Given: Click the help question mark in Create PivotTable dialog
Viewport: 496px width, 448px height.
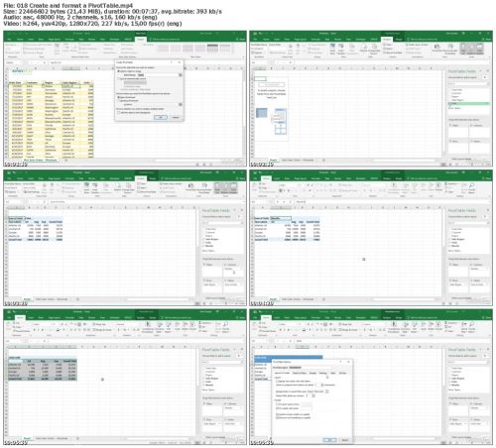Looking at the screenshot, I should click(172, 62).
